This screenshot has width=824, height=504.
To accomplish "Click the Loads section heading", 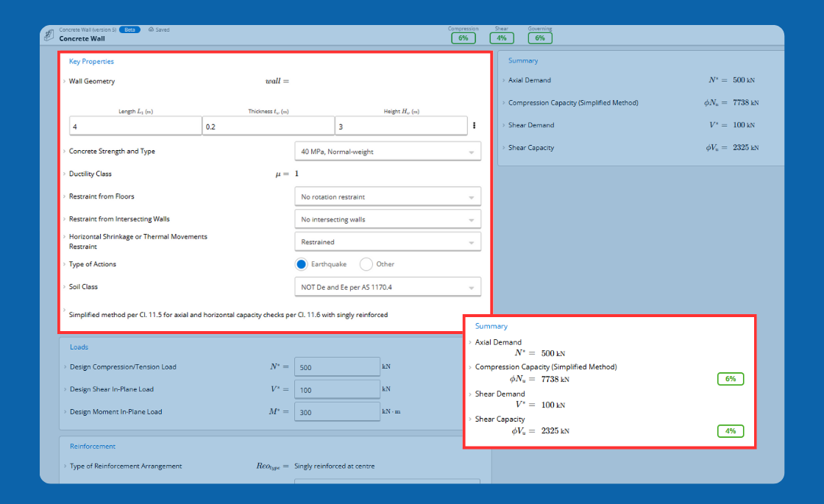I will coord(79,347).
